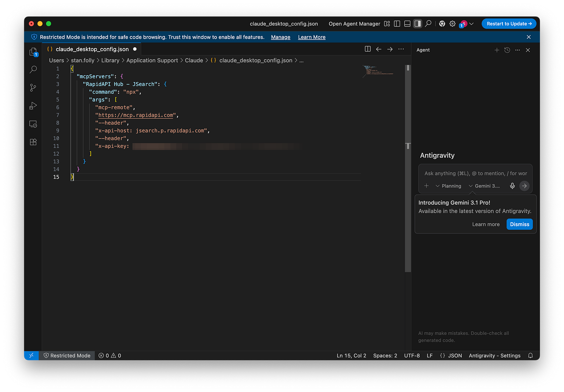Image resolution: width=564 pixels, height=392 pixels.
Task: Open the Gemini model selector dropdown
Action: (484, 186)
